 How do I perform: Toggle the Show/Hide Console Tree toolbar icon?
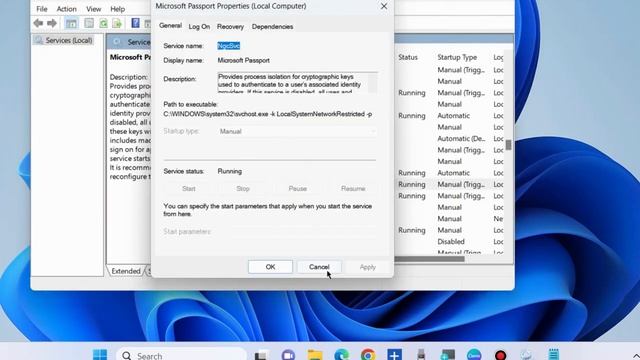click(x=71, y=23)
